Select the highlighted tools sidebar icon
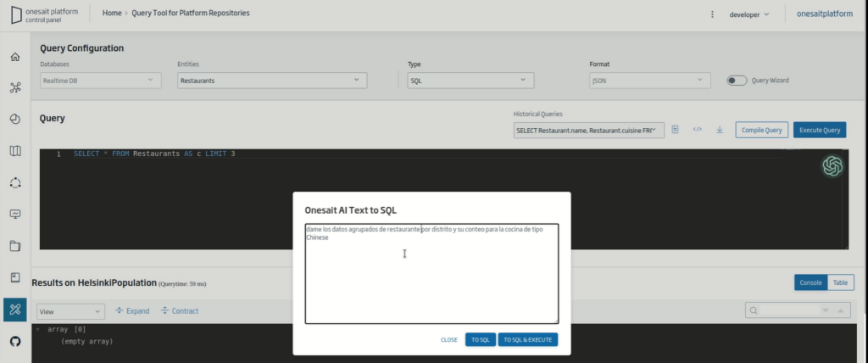 click(15, 310)
